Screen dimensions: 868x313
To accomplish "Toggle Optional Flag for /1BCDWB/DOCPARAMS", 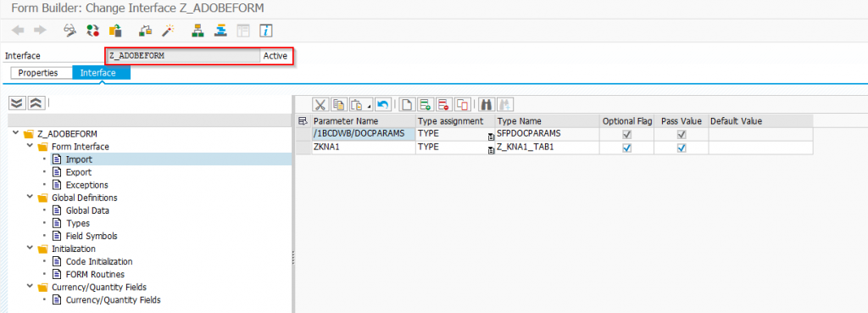I will (x=627, y=134).
